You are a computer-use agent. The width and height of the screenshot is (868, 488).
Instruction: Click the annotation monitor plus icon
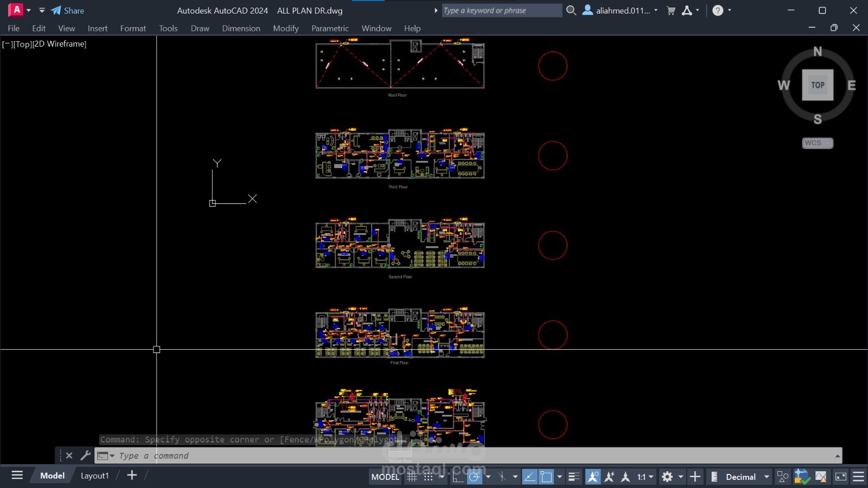point(695,477)
